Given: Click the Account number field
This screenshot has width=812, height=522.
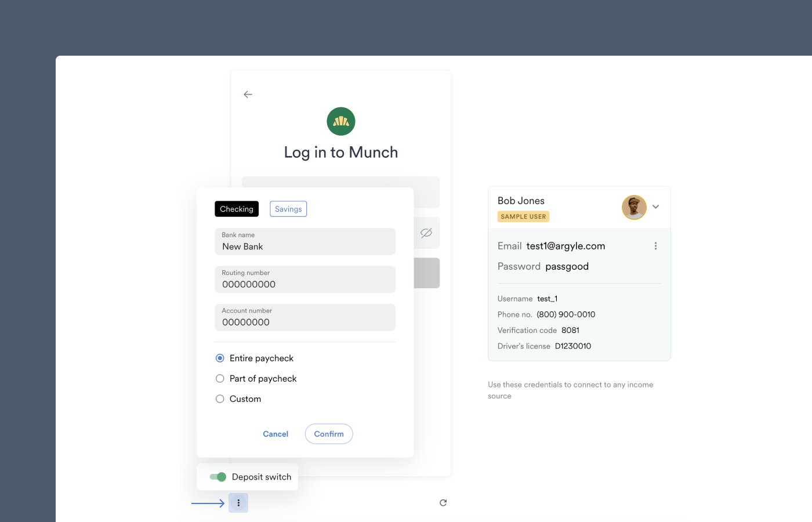Looking at the screenshot, I should [305, 317].
